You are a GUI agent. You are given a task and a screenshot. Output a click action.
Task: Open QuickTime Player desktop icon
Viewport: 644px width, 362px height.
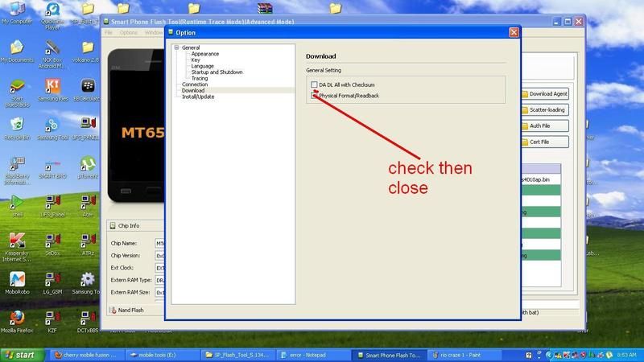[52, 16]
